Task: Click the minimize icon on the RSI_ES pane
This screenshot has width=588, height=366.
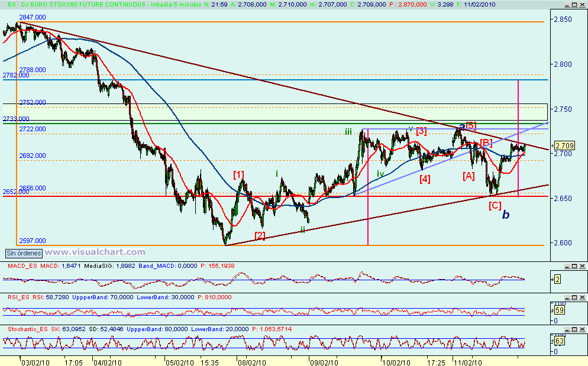Action: 567,297
